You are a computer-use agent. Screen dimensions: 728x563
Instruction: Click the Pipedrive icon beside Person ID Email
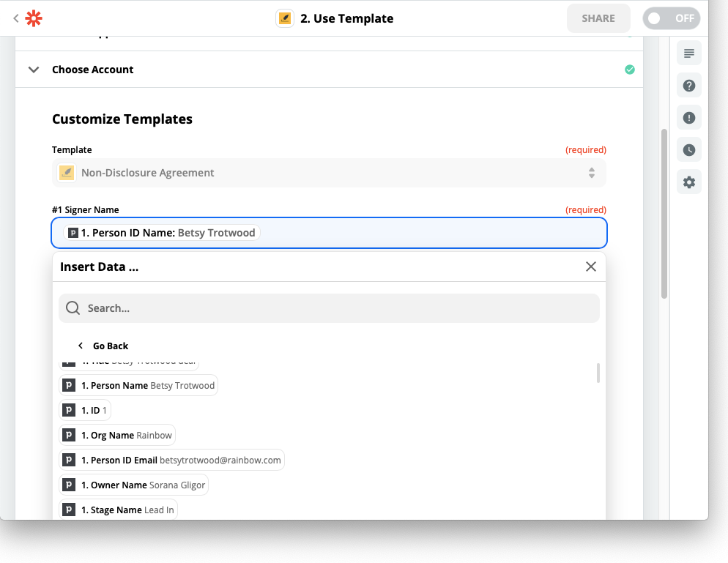click(69, 460)
